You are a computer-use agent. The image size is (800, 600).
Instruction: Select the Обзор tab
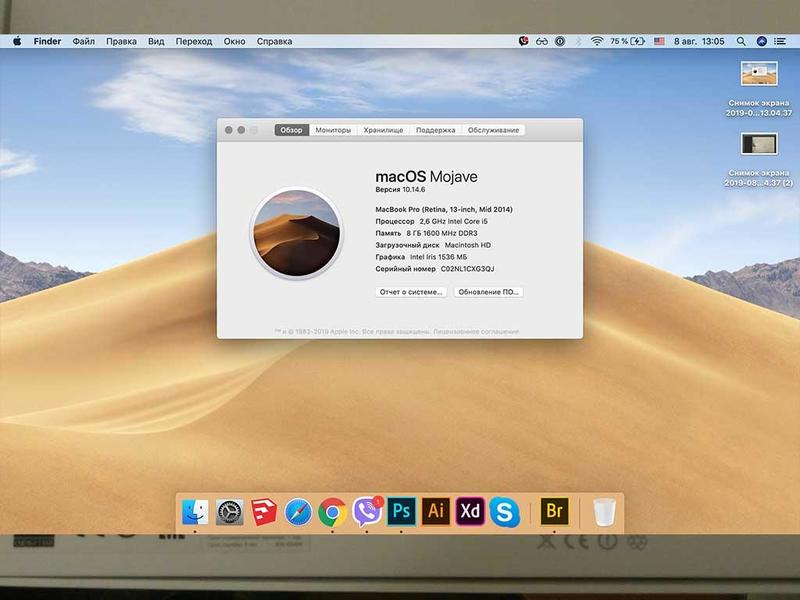point(291,130)
